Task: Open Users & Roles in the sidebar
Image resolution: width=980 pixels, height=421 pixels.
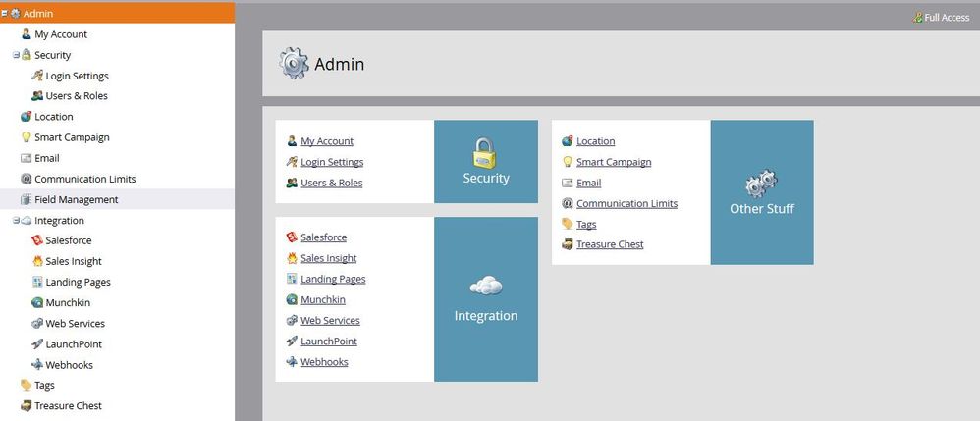Action: click(77, 96)
